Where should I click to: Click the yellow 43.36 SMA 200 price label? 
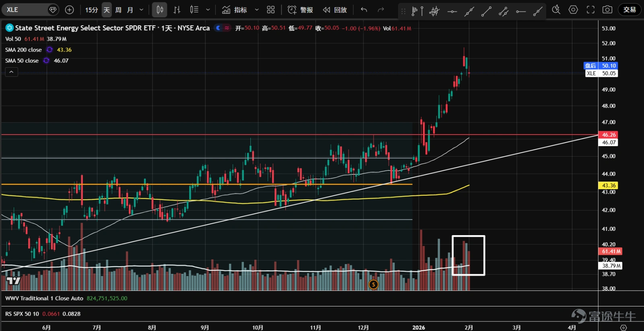click(609, 186)
